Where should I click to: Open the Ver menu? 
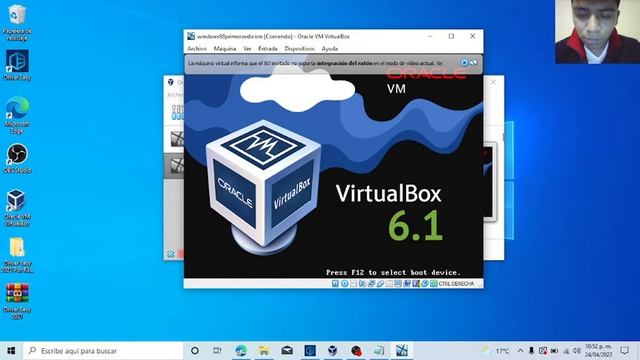[x=247, y=49]
